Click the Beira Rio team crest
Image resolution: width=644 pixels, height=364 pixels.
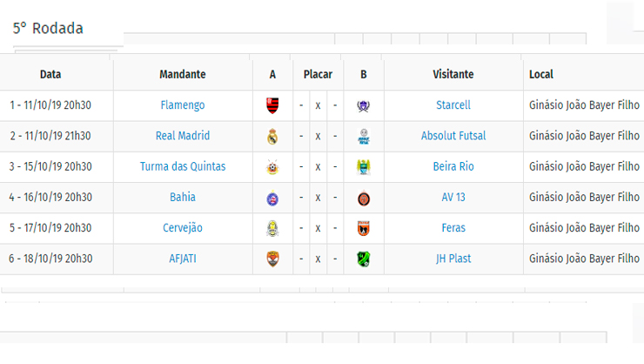point(364,167)
